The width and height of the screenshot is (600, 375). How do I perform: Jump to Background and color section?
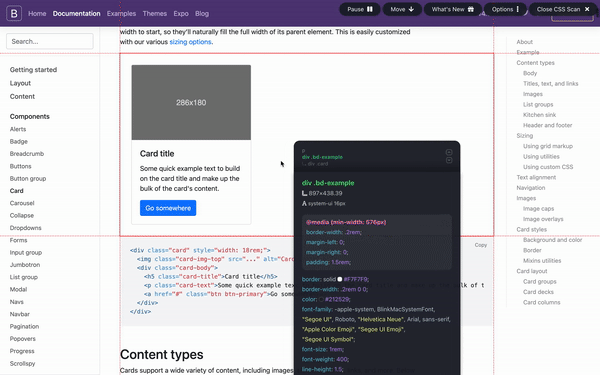point(553,240)
